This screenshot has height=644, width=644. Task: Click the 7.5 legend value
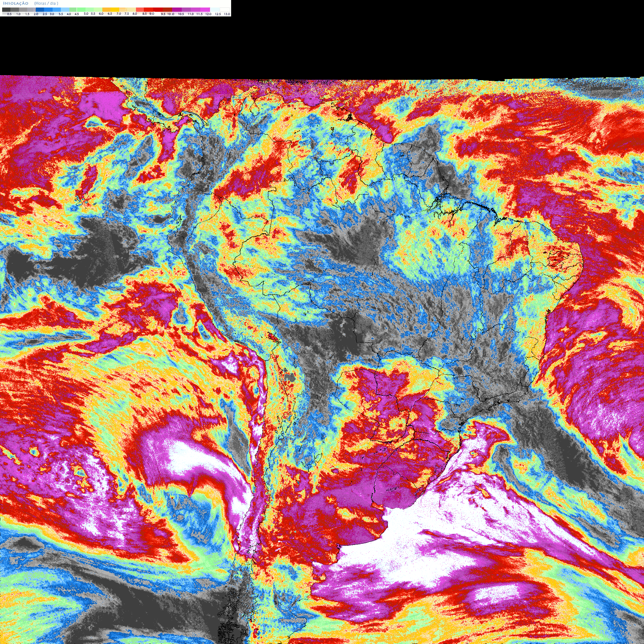tap(127, 14)
